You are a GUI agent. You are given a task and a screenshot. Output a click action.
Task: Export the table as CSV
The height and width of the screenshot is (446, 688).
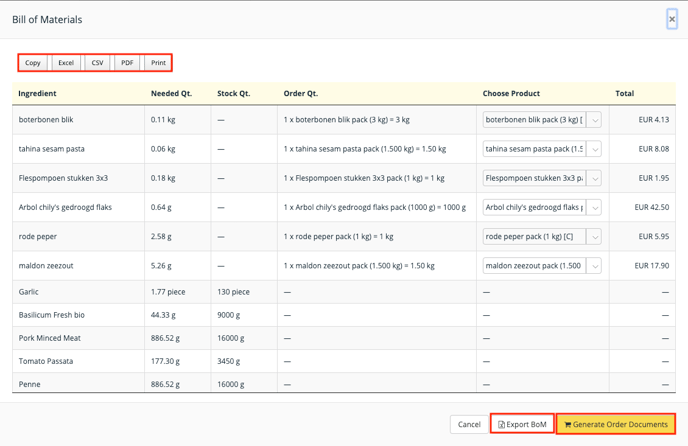(x=97, y=63)
